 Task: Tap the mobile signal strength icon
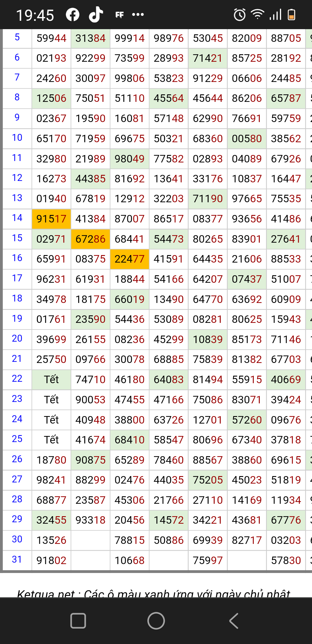[x=275, y=15]
